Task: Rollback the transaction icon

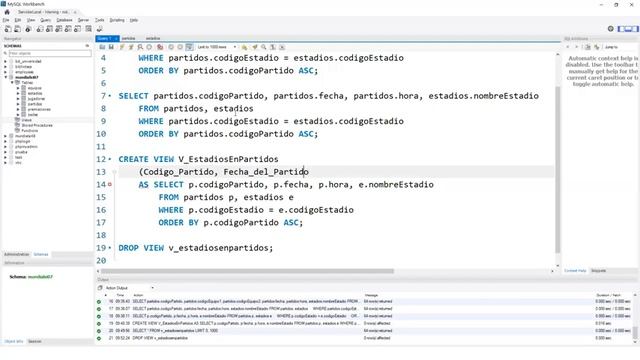Action: coord(180,47)
